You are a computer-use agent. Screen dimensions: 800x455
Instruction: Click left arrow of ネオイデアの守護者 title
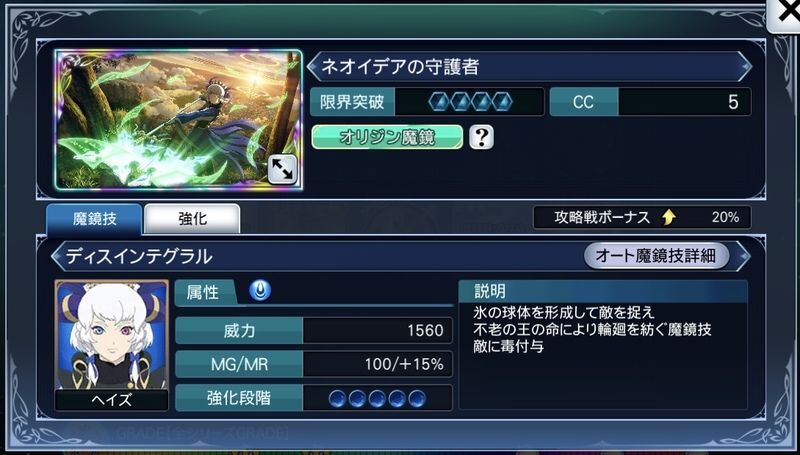click(x=313, y=67)
